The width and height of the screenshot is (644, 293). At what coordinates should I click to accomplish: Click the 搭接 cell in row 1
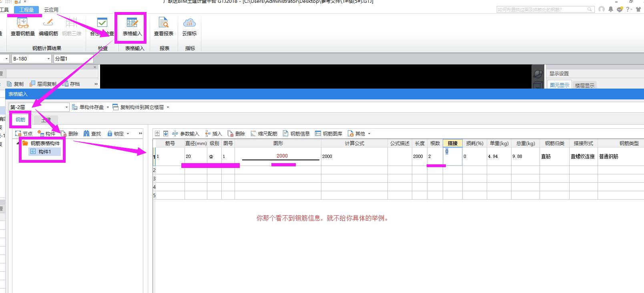pyautogui.click(x=453, y=156)
